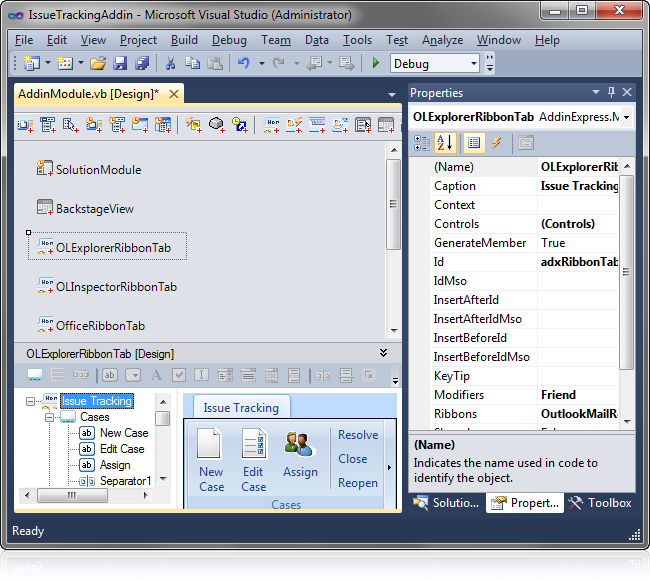Click the first designer toolbar add-component icon
This screenshot has height=580, width=650.
point(25,124)
